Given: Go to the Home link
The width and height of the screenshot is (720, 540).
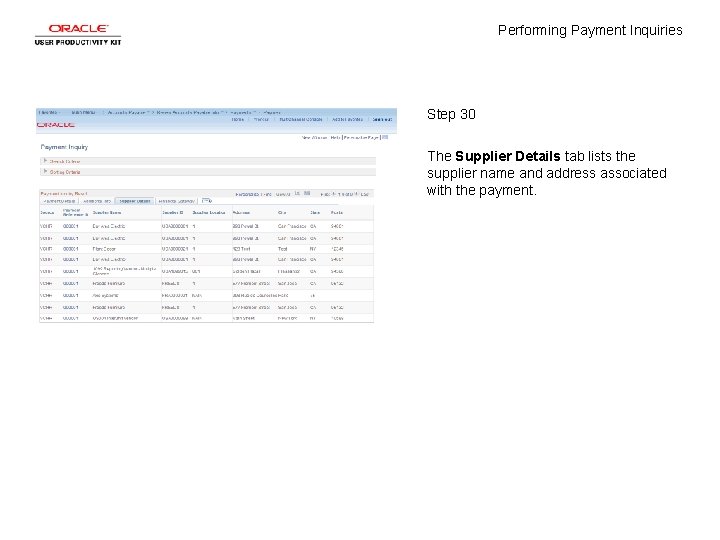Looking at the screenshot, I should click(237, 119).
